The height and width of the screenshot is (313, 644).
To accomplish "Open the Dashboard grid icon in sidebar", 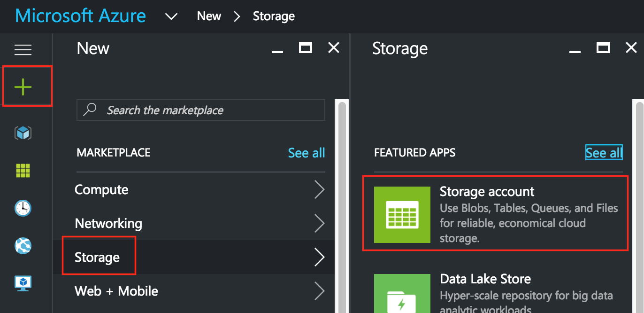I will coord(23,171).
